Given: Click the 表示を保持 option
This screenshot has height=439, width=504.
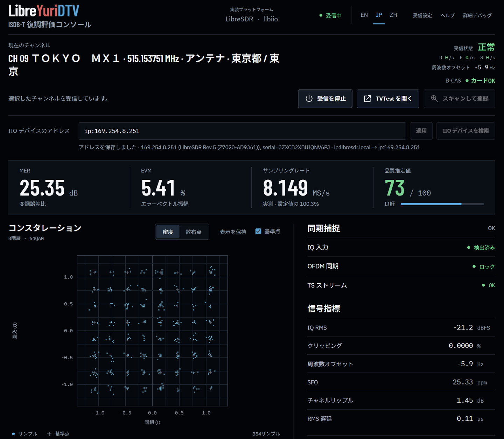Looking at the screenshot, I should pyautogui.click(x=233, y=232).
